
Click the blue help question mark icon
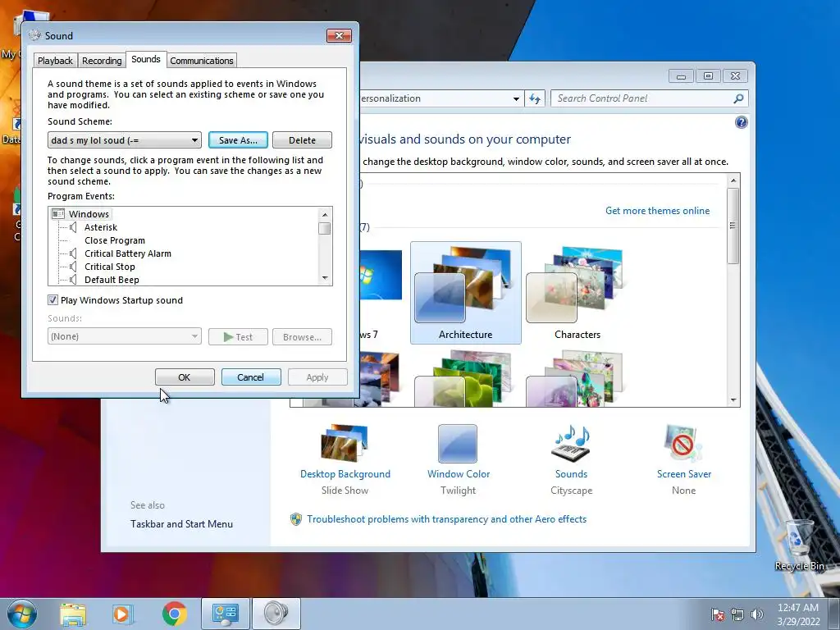click(x=741, y=123)
